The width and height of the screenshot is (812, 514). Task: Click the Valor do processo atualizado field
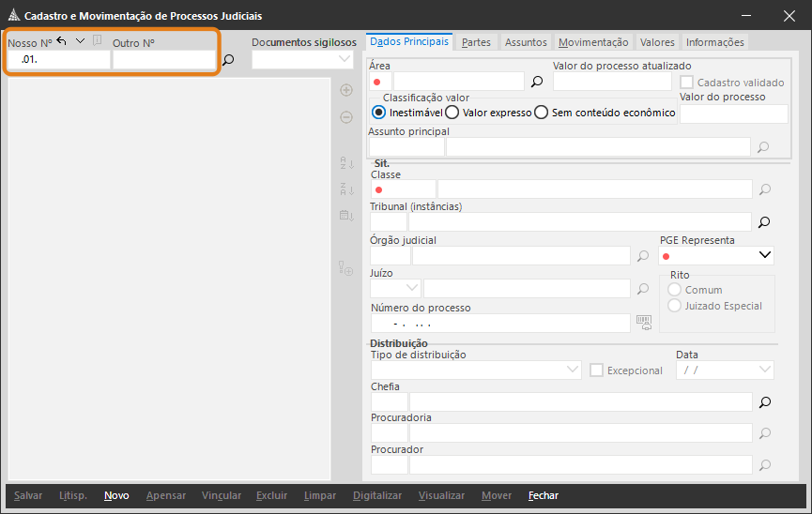click(x=611, y=82)
